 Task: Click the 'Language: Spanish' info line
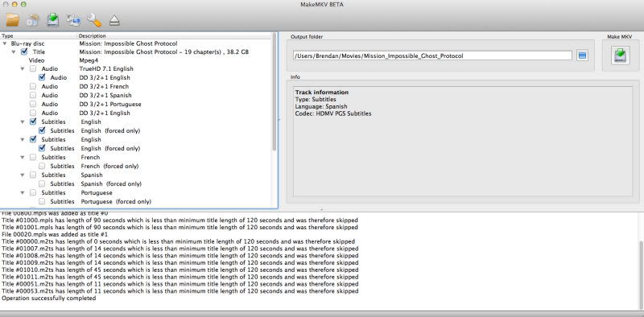[321, 106]
